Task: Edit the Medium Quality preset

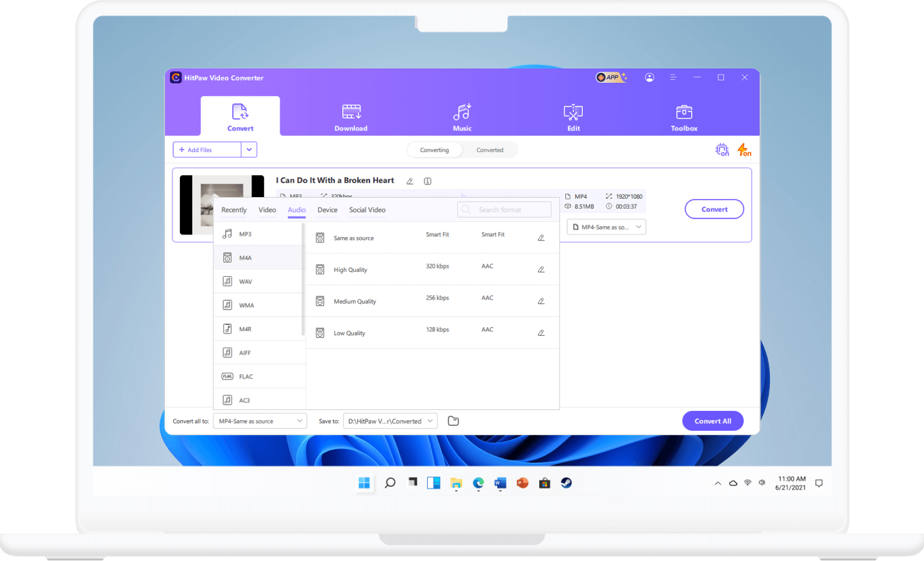Action: pos(541,301)
